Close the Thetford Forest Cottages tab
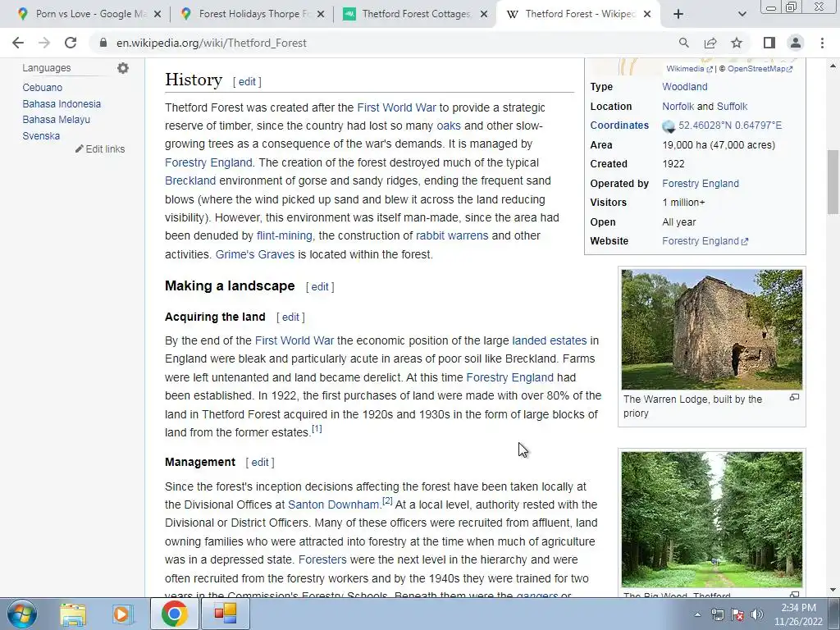This screenshot has width=840, height=630. [484, 14]
